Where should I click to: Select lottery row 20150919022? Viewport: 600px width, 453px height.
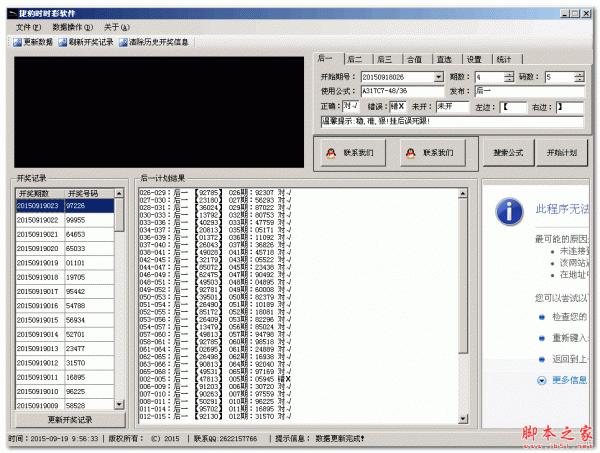click(65, 220)
